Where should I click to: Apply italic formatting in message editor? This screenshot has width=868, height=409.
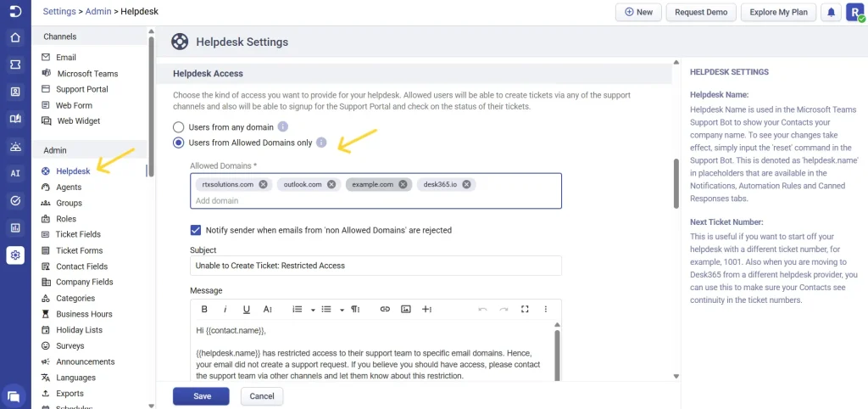click(x=225, y=309)
